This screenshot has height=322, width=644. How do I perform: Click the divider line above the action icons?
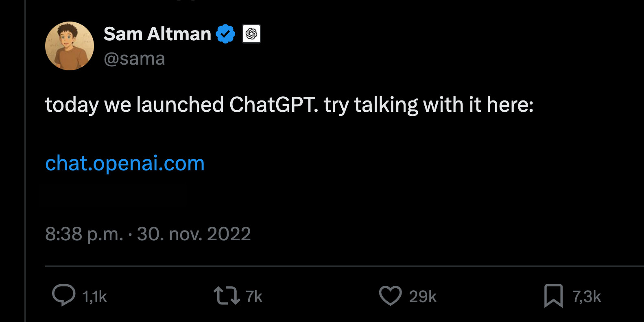pyautogui.click(x=325, y=266)
